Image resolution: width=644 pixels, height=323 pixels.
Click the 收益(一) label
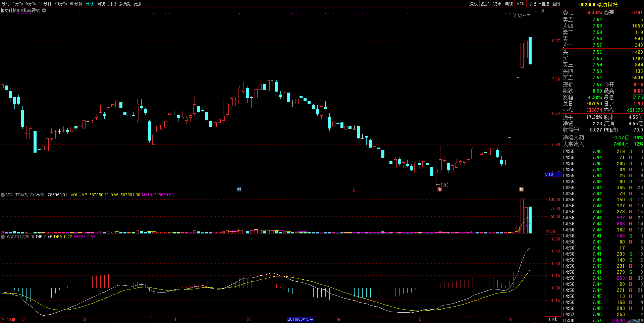[571, 130]
